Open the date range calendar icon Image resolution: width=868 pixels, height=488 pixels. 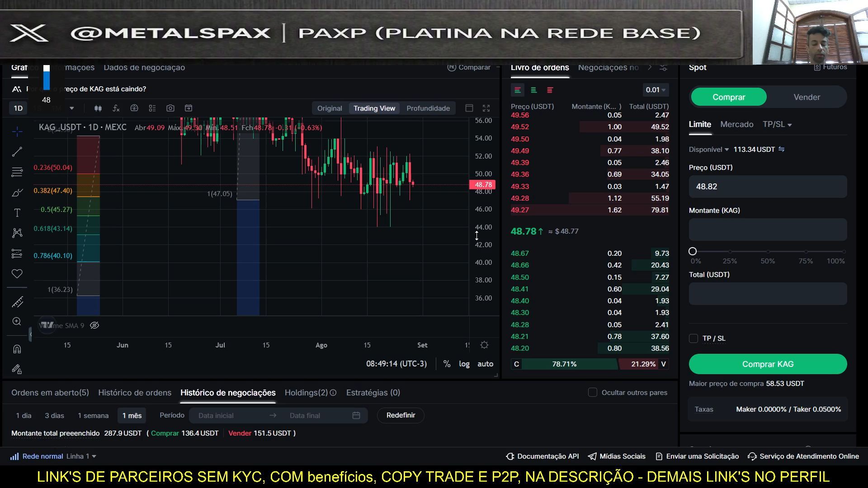click(x=356, y=416)
